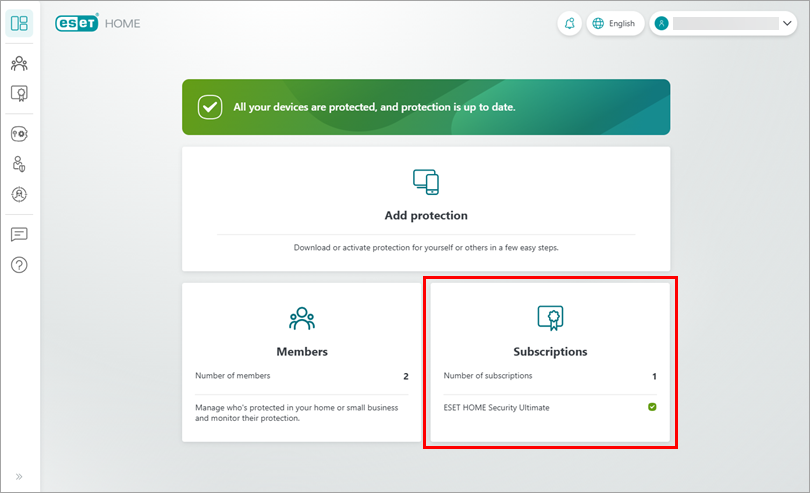
Task: Click the members count value 2
Action: pos(406,376)
